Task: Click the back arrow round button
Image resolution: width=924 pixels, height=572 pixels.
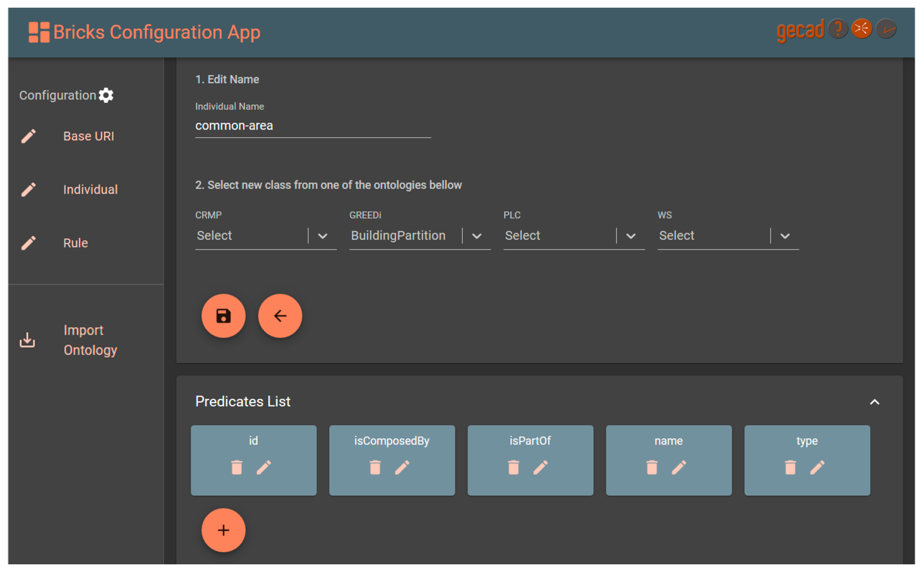Action: point(280,316)
